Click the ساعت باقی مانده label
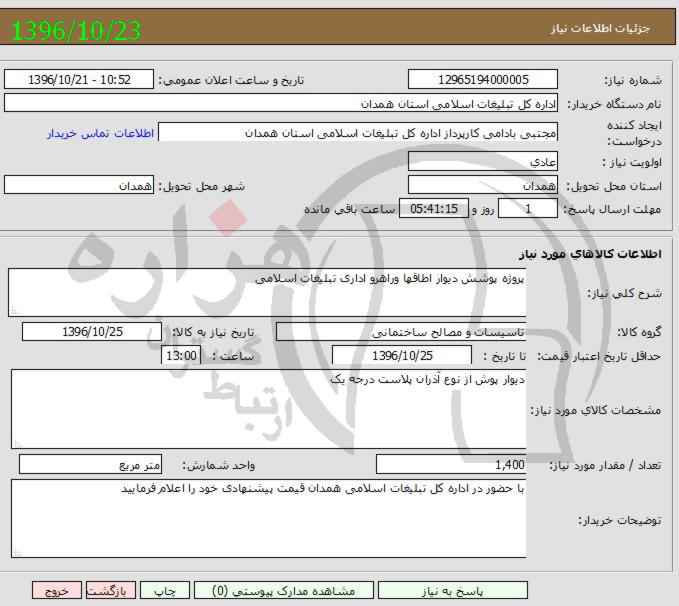This screenshot has height=606, width=679. (x=349, y=209)
